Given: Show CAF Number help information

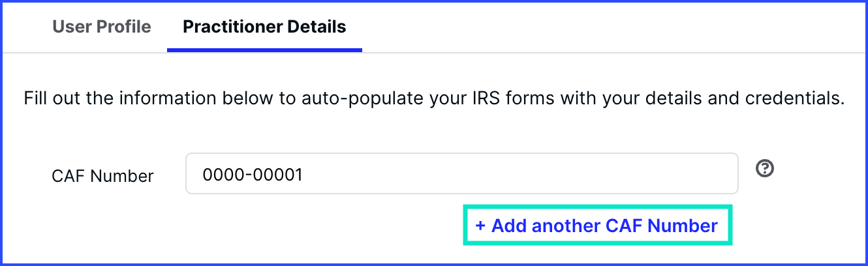Looking at the screenshot, I should [765, 169].
